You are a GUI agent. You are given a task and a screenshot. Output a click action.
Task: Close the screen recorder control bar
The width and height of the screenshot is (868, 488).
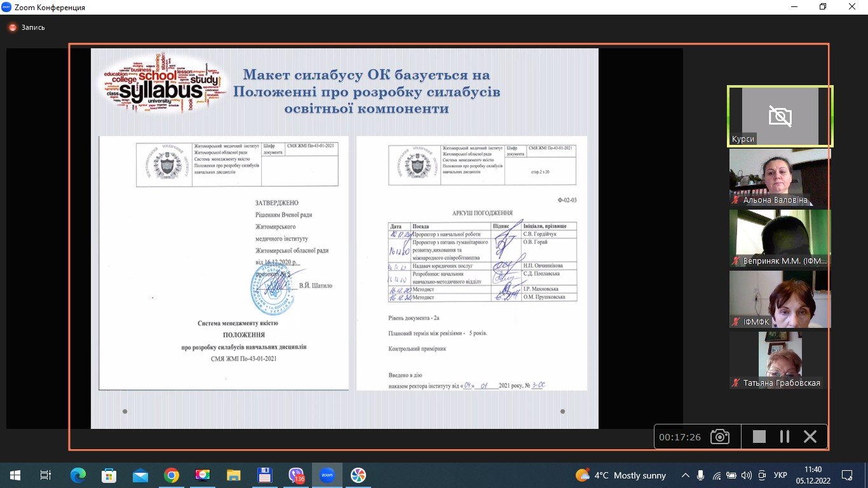[810, 437]
